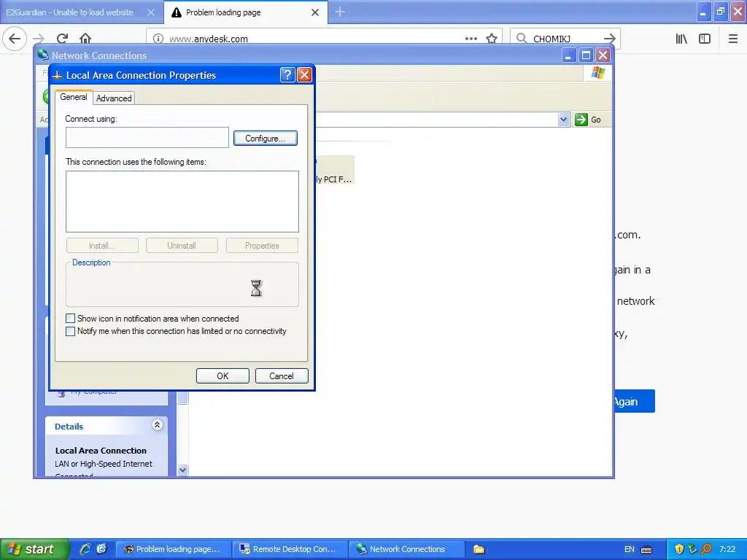Click the EN language indicator

(629, 549)
